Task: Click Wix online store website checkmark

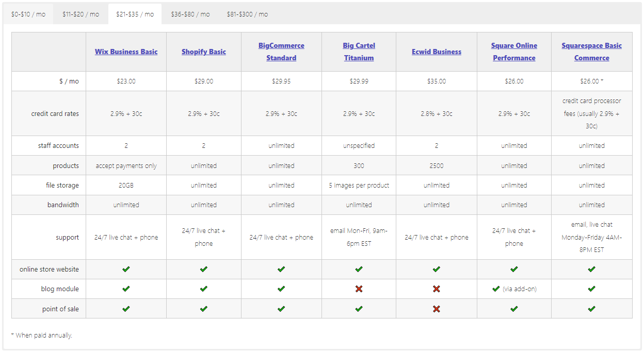Action: point(126,269)
